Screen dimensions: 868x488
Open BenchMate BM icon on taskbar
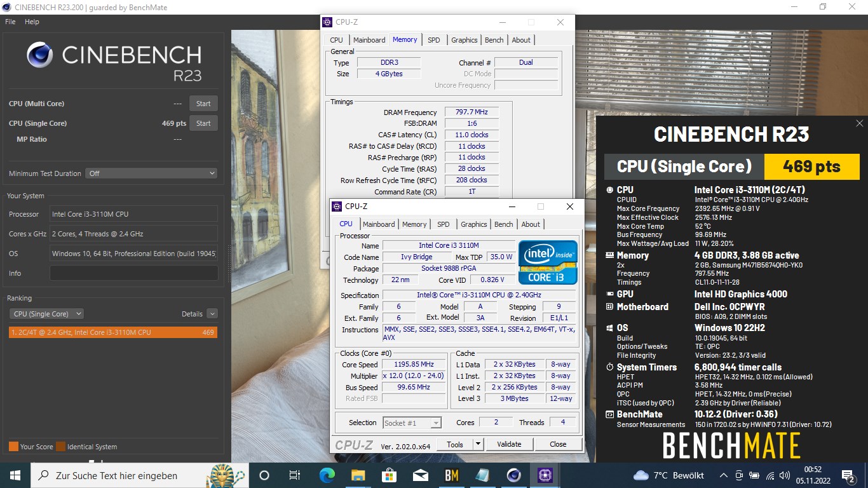[x=452, y=475]
